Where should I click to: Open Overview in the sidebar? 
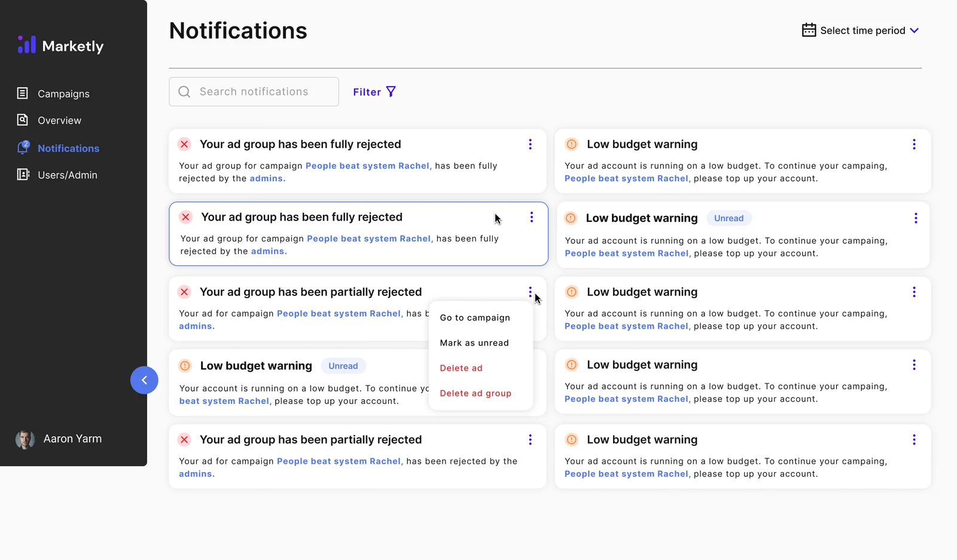(49, 120)
